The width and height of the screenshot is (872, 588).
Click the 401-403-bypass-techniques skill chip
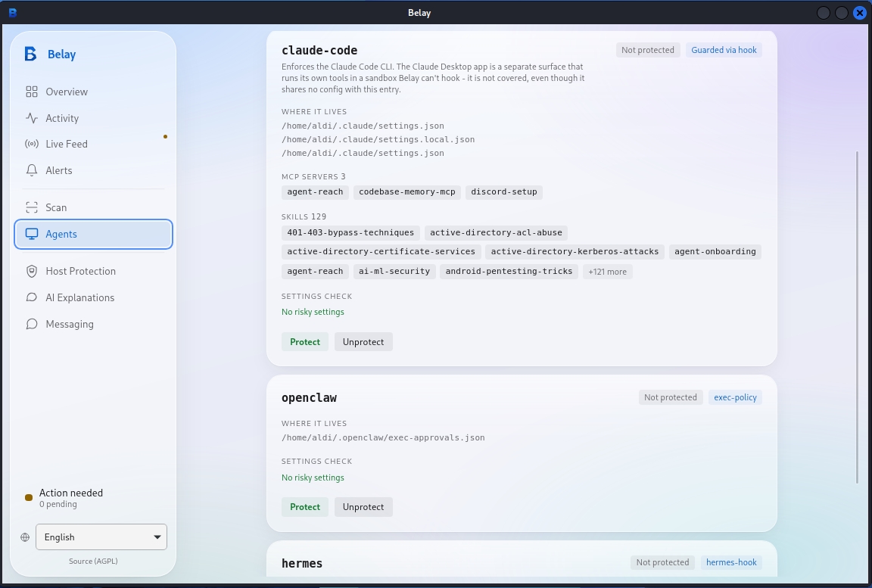tap(350, 232)
